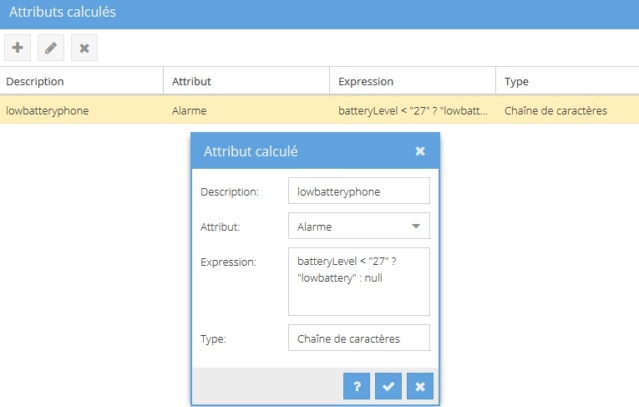Select the lowbatteryphone table cell
Viewport: 639px width, 407px height.
(x=82, y=110)
